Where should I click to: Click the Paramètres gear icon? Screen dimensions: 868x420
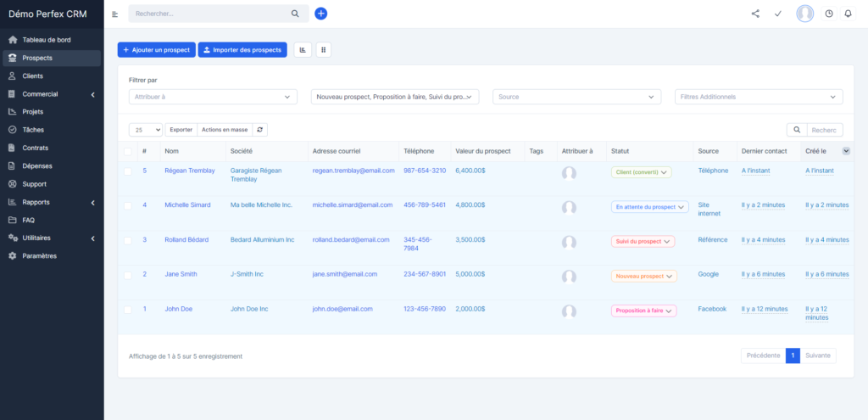click(13, 256)
